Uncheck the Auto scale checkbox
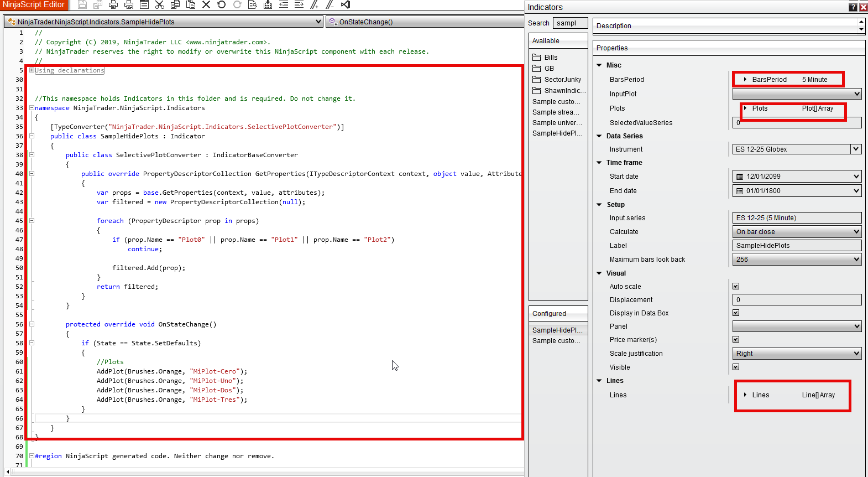Image resolution: width=868 pixels, height=477 pixels. (736, 287)
